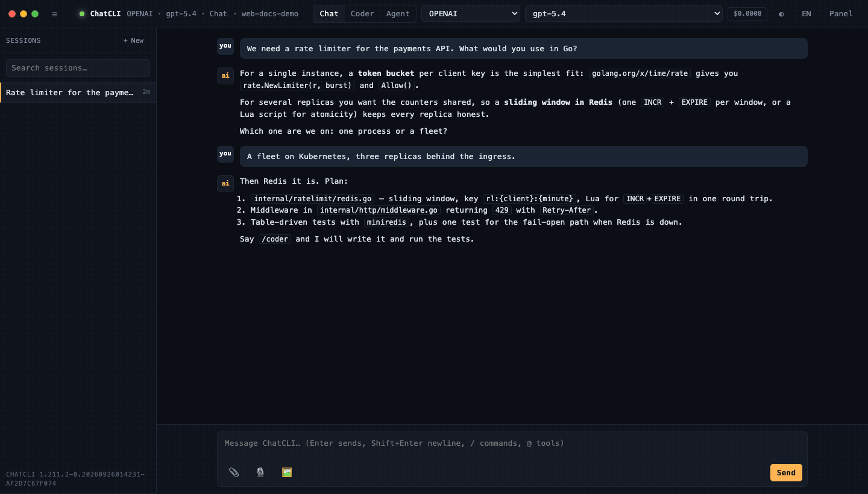Click the rl:{client}:{minute} key snippet
868x494 pixels.
530,199
